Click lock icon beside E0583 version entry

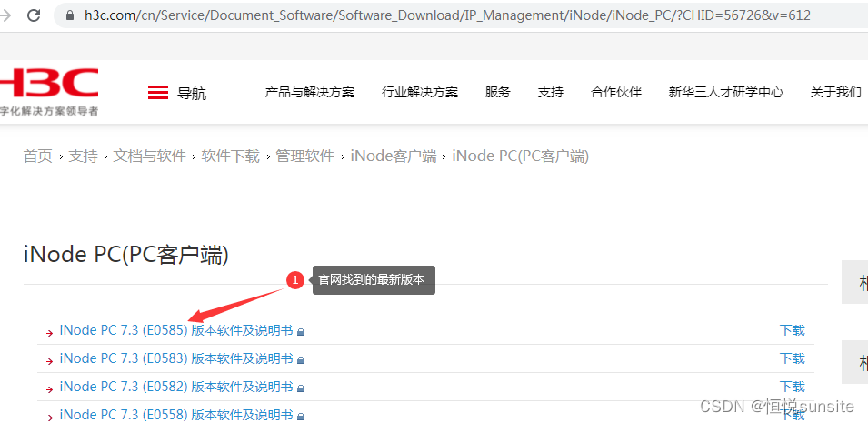(301, 360)
